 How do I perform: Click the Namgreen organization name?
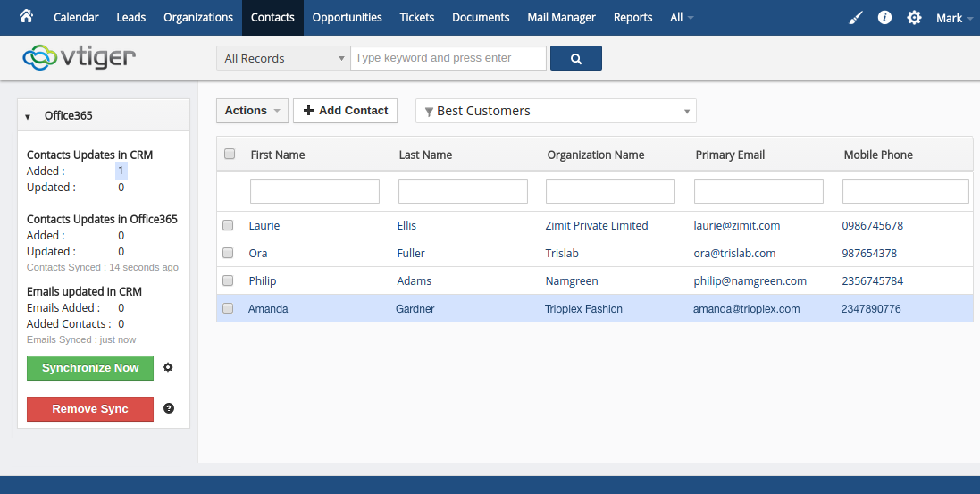click(x=571, y=280)
